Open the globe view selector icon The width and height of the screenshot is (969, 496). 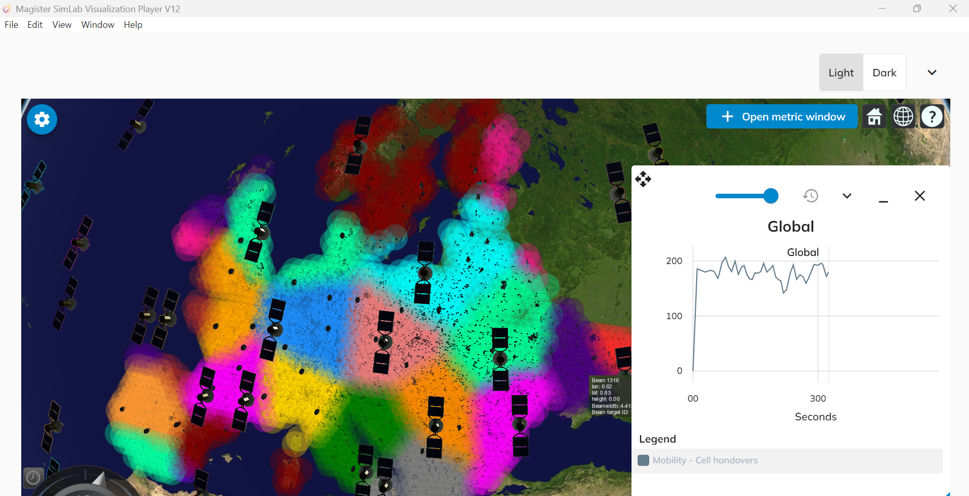coord(903,116)
